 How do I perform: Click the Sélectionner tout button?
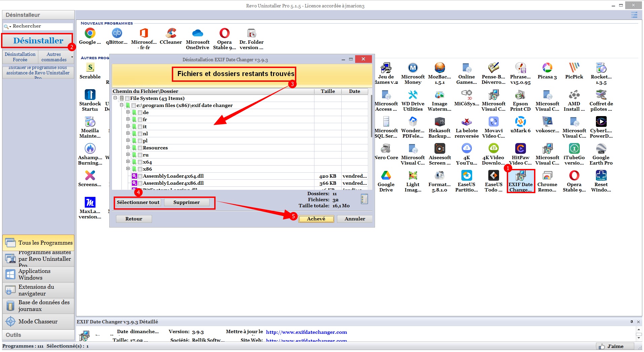[138, 202]
